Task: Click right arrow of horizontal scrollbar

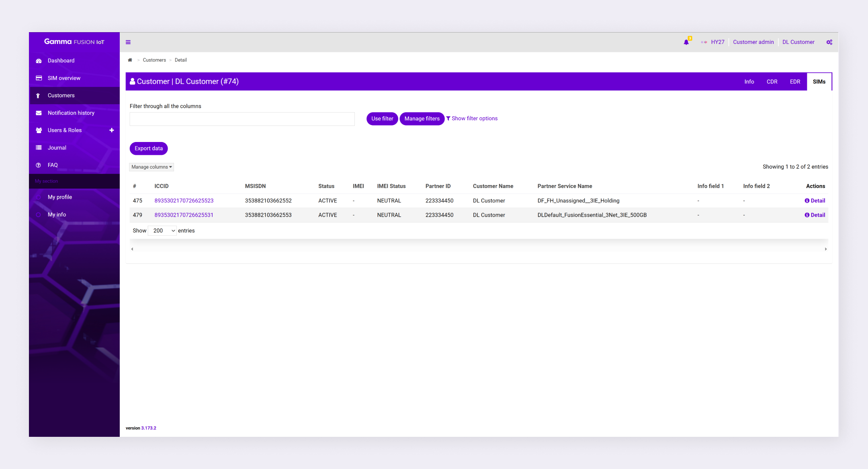Action: [x=825, y=249]
